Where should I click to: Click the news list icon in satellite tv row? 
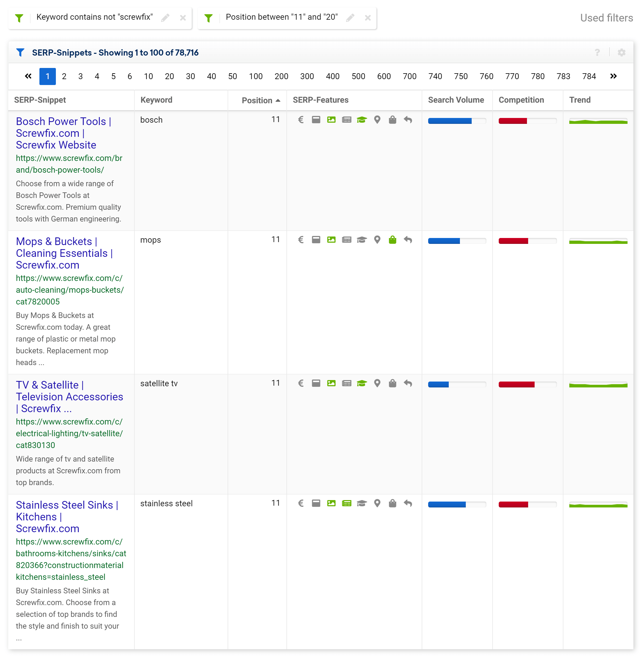[x=346, y=383]
